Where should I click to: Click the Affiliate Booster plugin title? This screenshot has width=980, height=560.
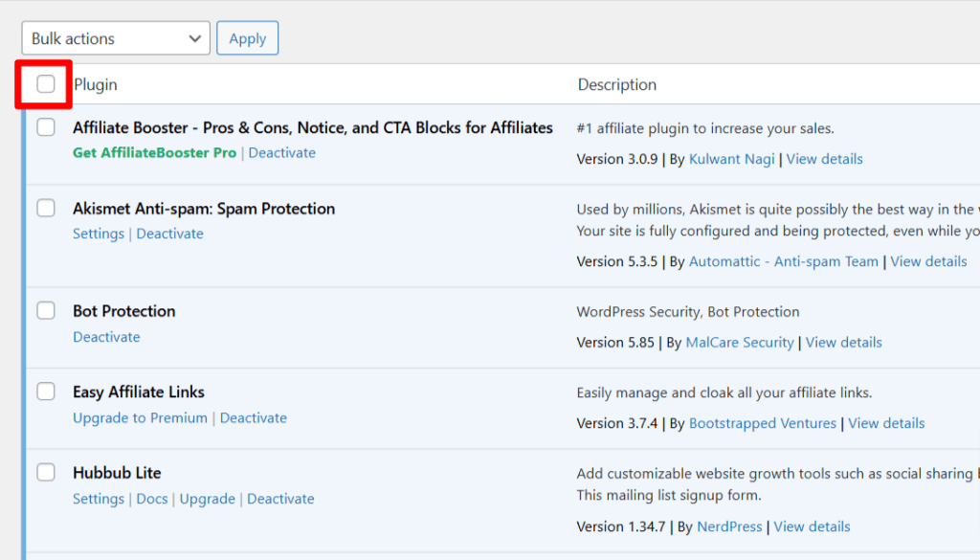(313, 127)
